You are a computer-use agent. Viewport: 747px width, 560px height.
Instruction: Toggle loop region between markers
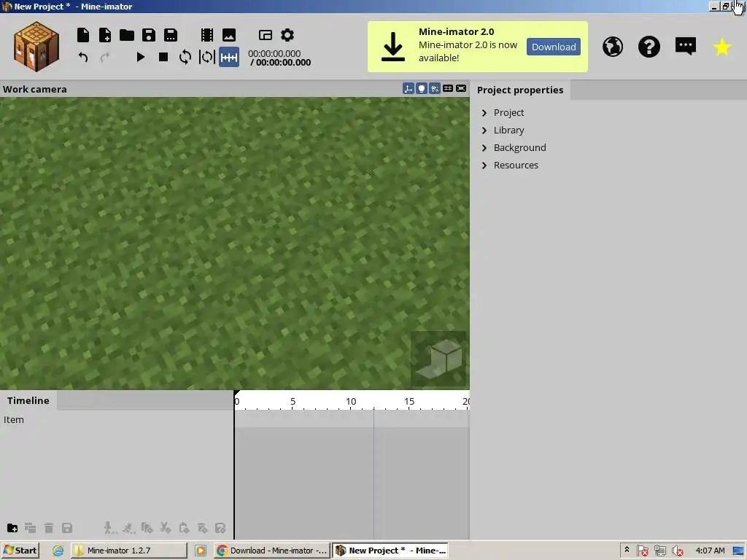point(206,57)
